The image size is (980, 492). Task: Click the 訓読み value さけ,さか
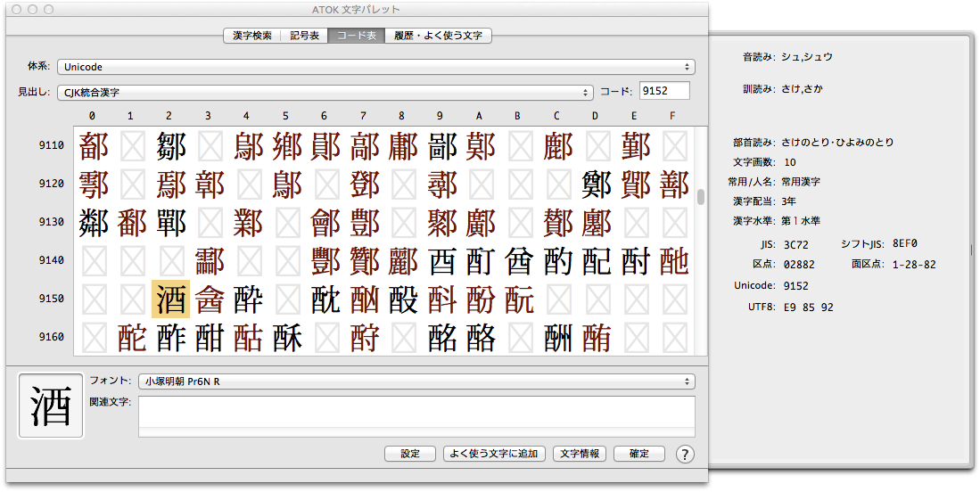pos(802,88)
